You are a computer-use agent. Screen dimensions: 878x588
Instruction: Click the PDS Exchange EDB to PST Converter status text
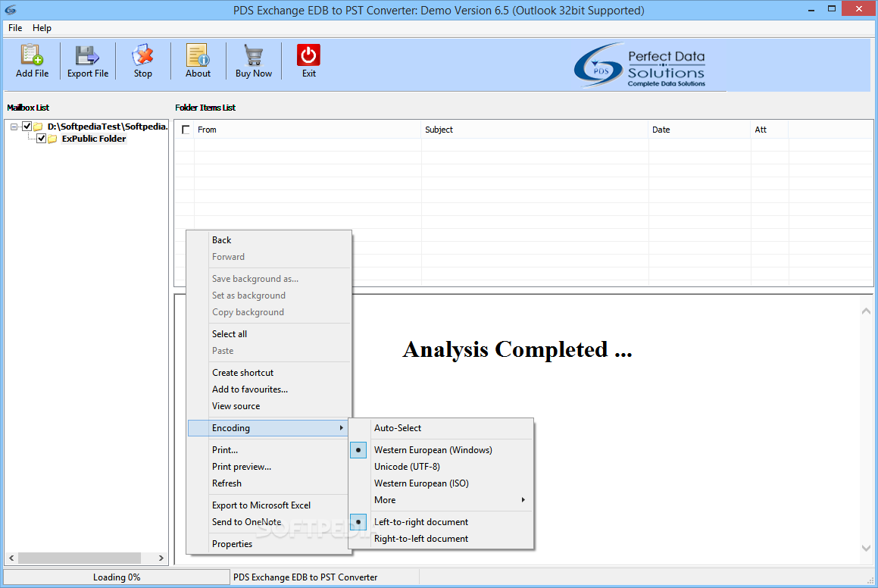coord(305,577)
